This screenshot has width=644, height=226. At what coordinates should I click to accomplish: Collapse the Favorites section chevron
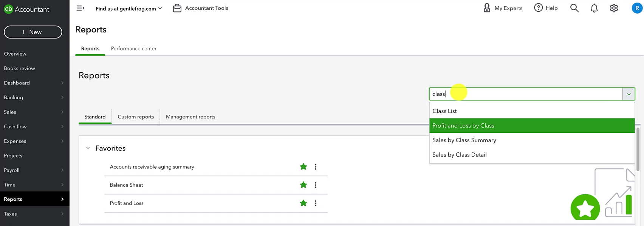point(88,148)
